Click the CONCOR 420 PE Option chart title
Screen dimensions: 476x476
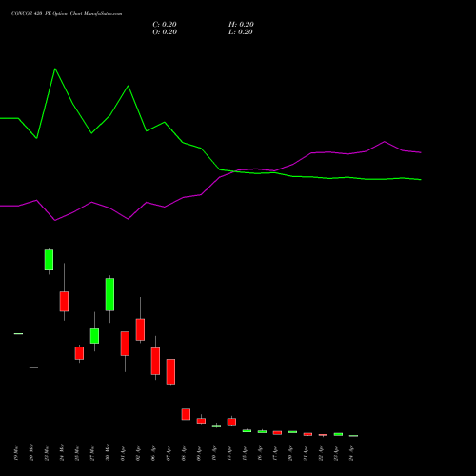point(67,14)
